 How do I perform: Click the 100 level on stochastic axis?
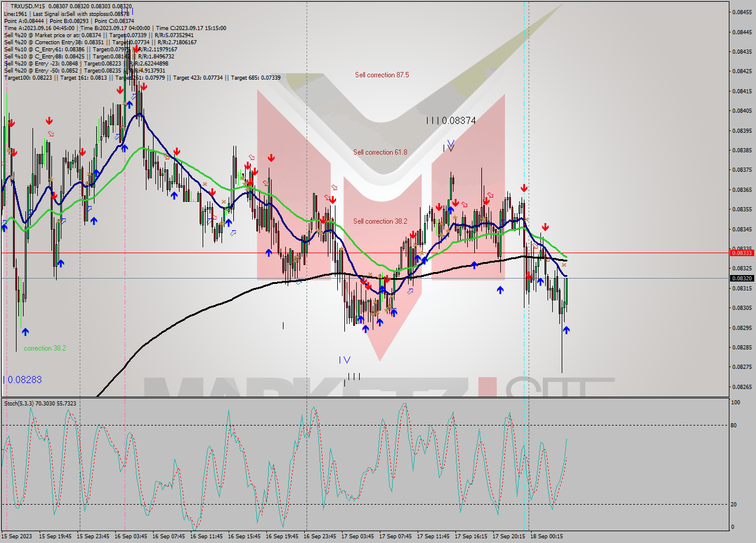click(736, 403)
